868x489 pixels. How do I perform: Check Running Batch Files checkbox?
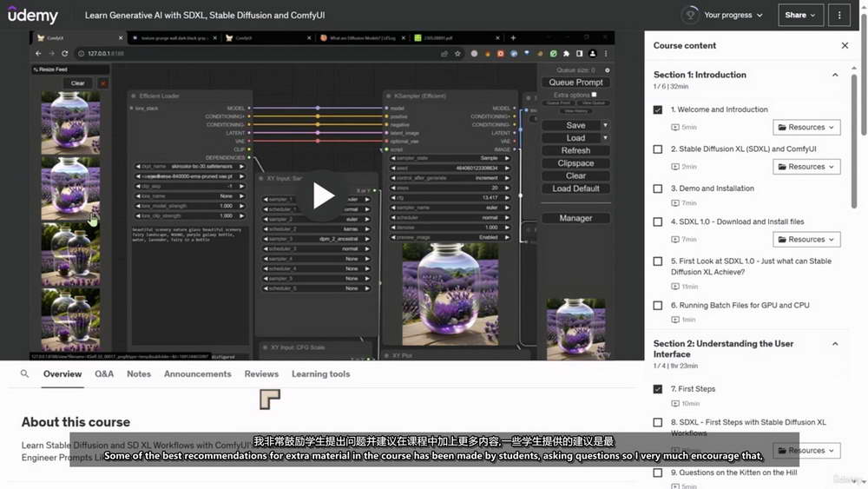tap(658, 305)
